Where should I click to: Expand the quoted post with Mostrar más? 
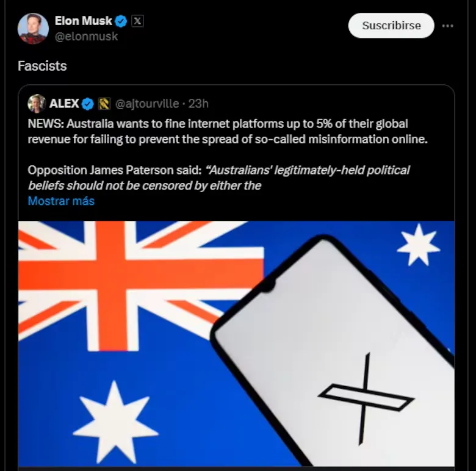pos(61,201)
